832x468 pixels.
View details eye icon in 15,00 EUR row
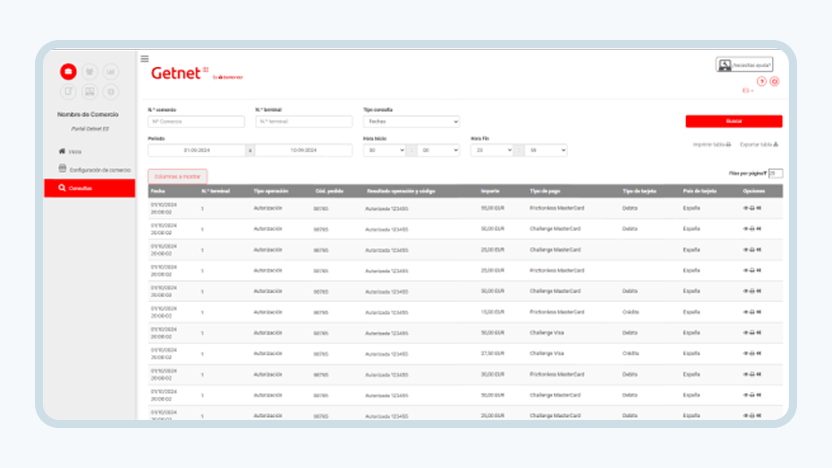746,312
